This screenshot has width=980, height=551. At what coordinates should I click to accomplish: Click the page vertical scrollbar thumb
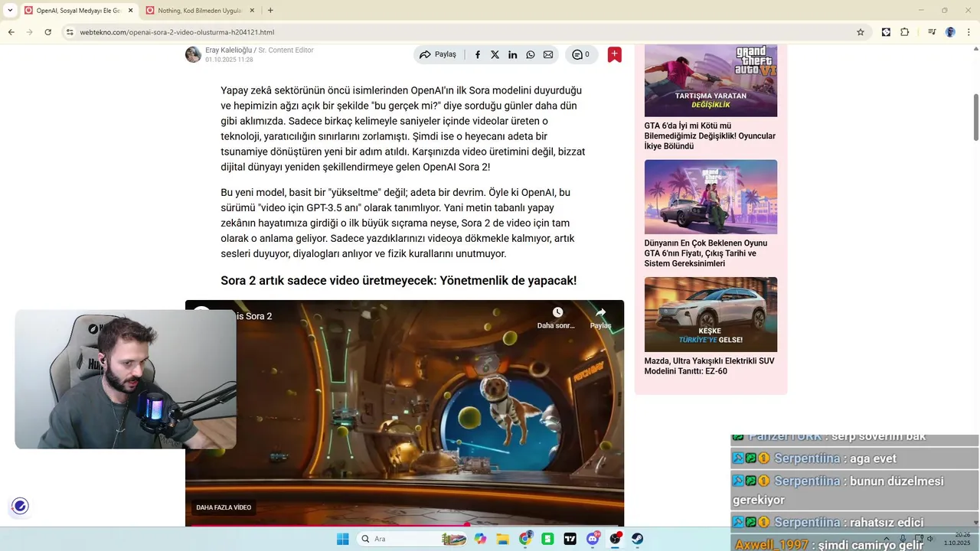tap(975, 116)
